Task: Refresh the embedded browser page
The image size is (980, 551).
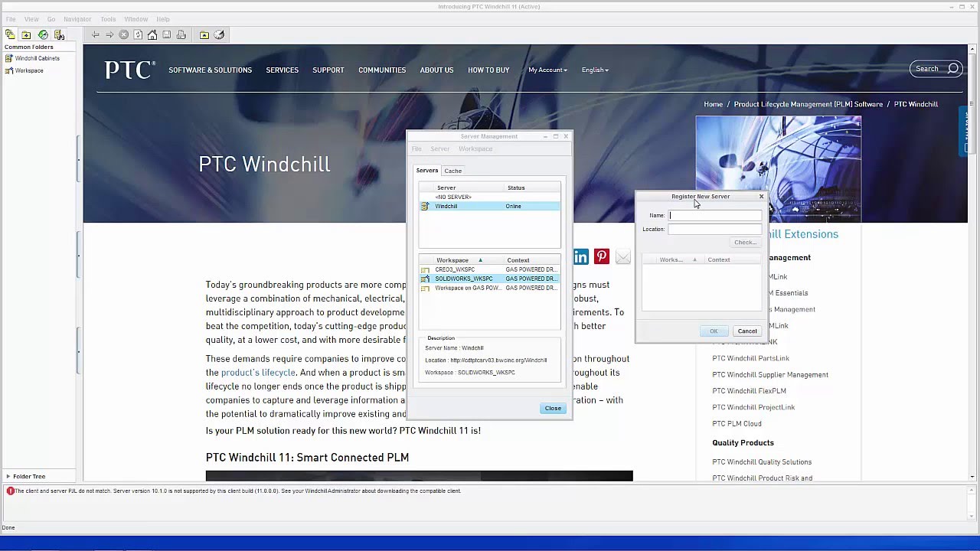Action: click(x=138, y=34)
